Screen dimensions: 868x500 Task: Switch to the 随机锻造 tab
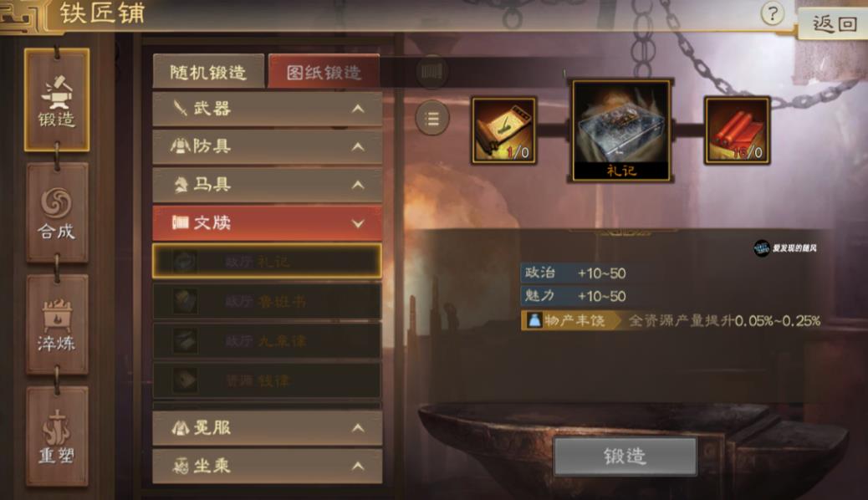208,71
